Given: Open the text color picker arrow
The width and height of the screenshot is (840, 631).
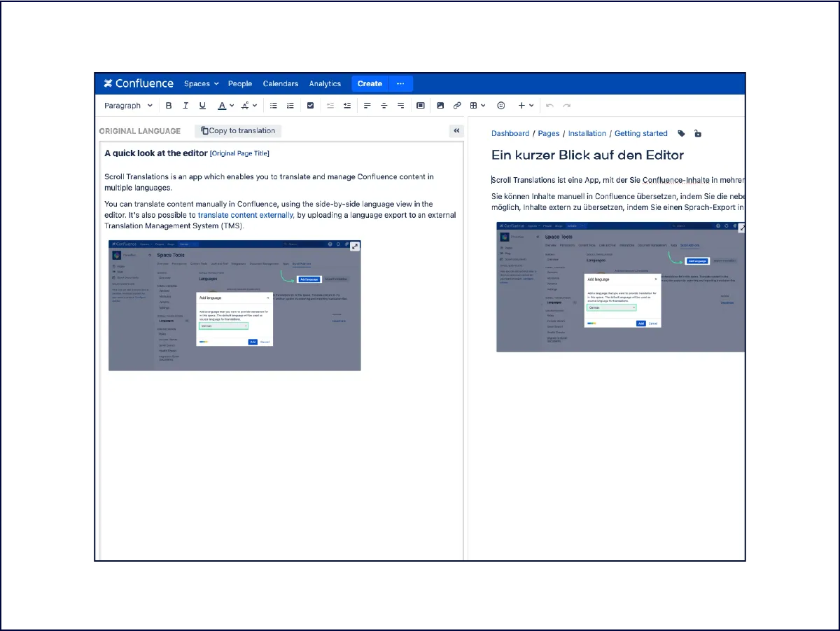Looking at the screenshot, I should pos(232,106).
